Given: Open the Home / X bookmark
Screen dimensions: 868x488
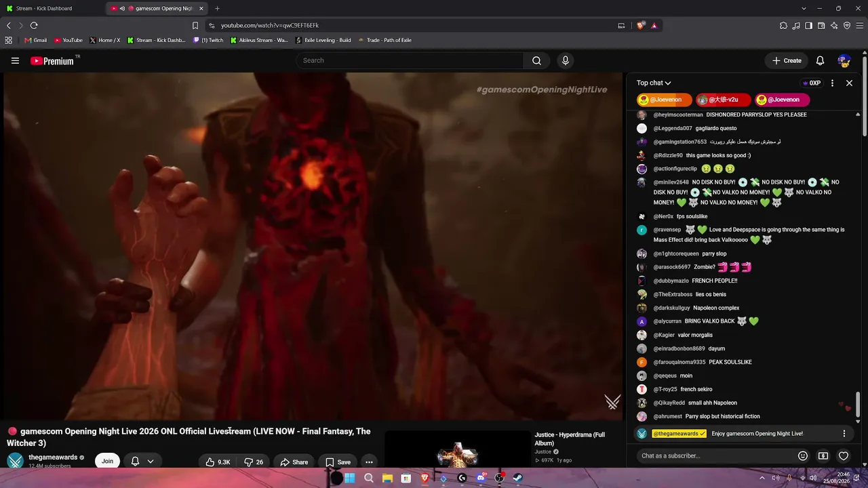Looking at the screenshot, I should [x=104, y=40].
